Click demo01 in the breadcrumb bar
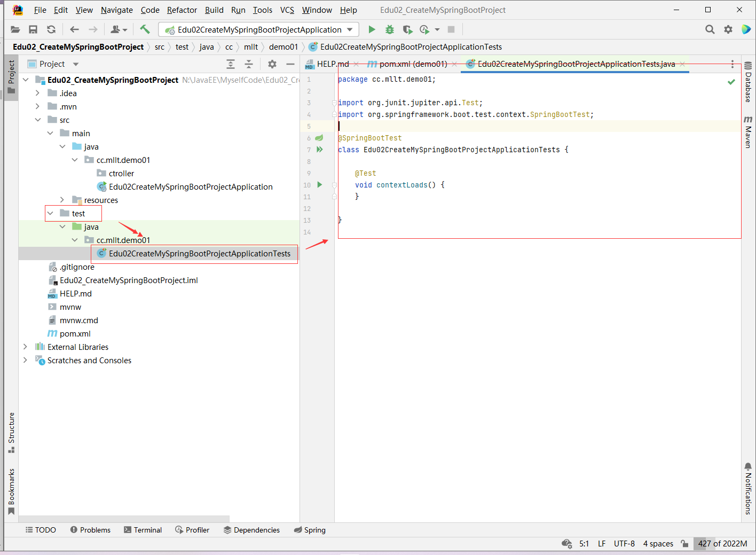 pyautogui.click(x=283, y=47)
